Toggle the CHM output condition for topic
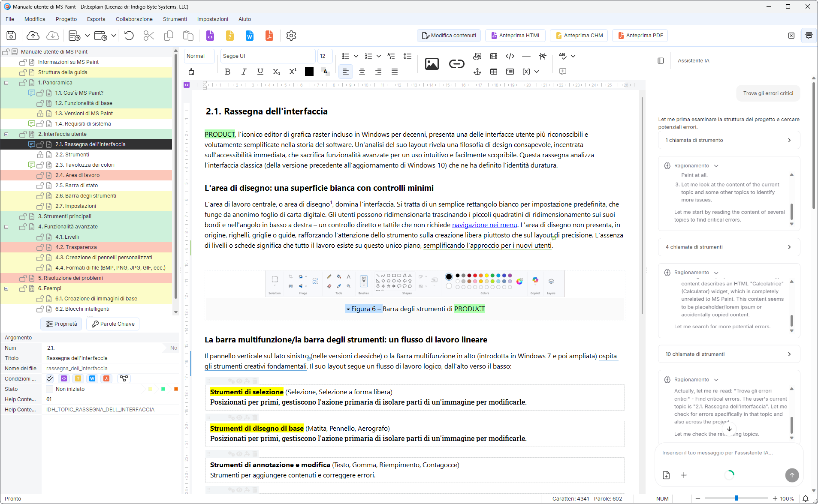 (x=78, y=378)
